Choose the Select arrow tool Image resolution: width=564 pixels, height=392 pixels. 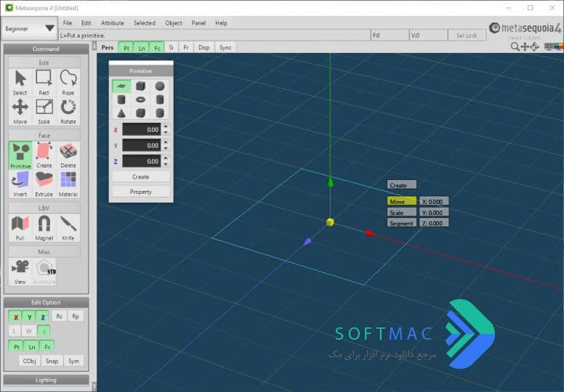pyautogui.click(x=20, y=82)
